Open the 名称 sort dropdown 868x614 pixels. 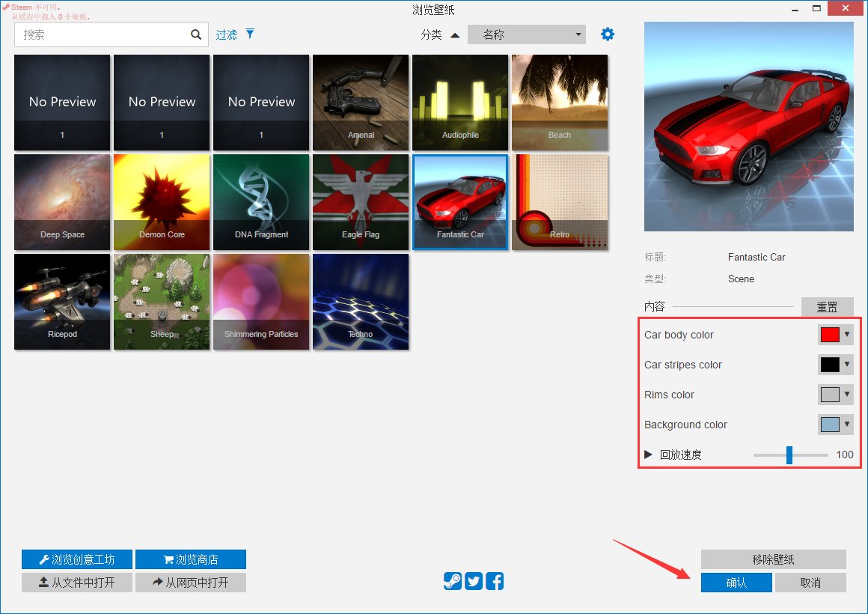(x=526, y=34)
